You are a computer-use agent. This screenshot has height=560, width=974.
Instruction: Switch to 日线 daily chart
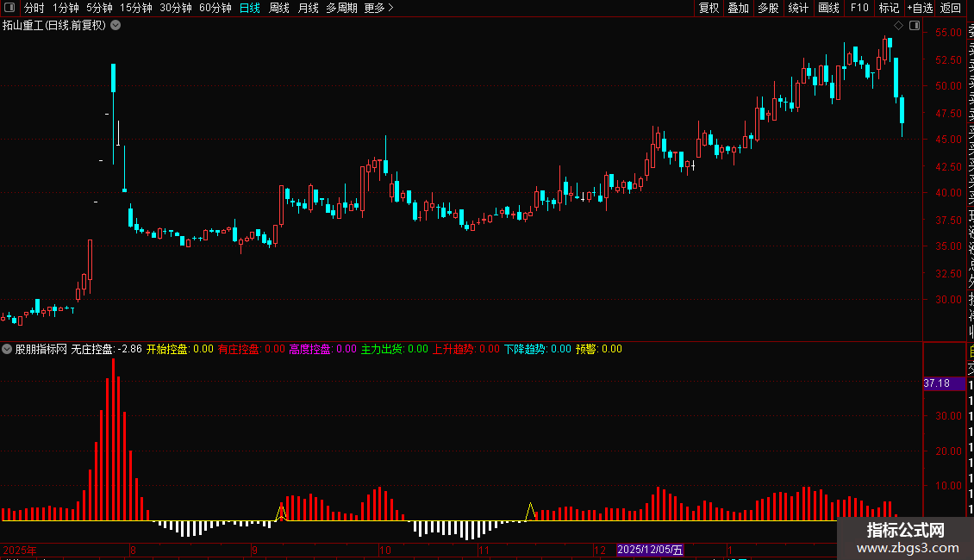point(250,8)
